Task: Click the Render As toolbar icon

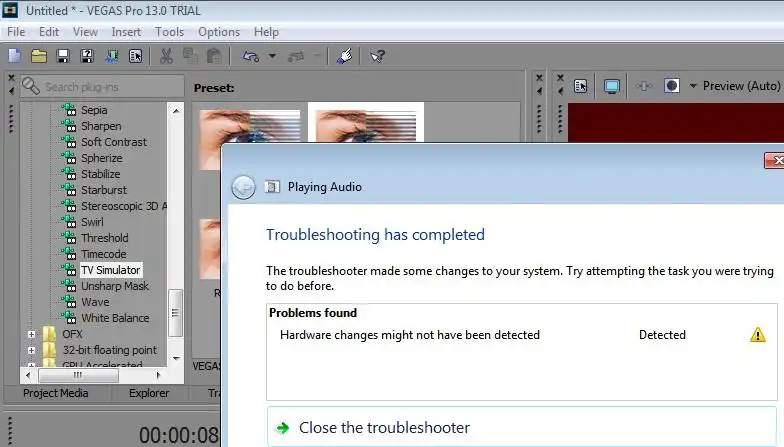Action: point(112,56)
